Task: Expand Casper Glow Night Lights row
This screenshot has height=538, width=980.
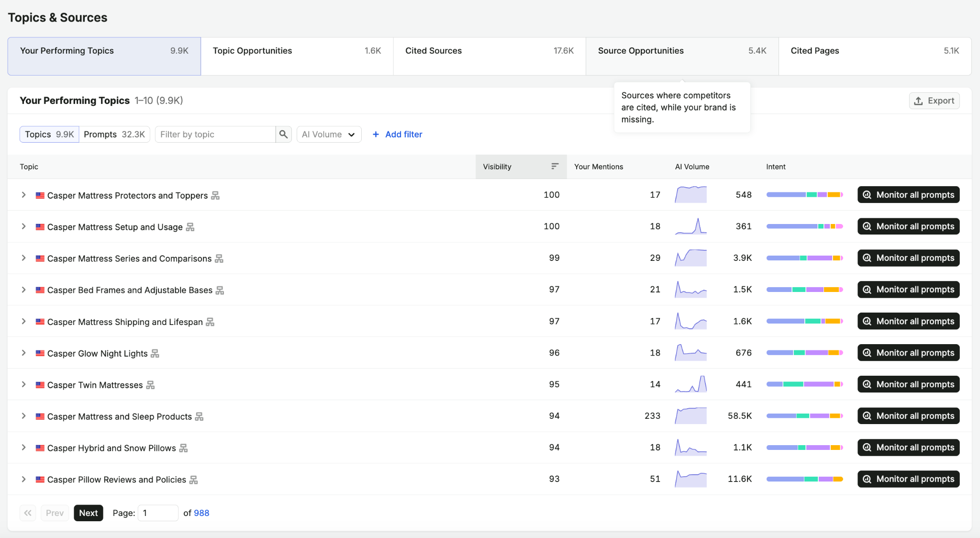Action: [23, 353]
